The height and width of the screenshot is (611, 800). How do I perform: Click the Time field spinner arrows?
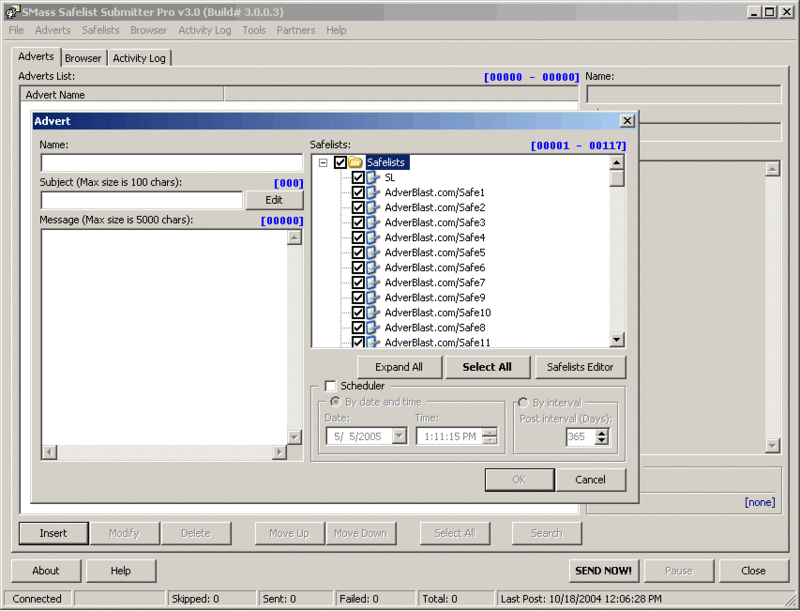[x=489, y=436]
